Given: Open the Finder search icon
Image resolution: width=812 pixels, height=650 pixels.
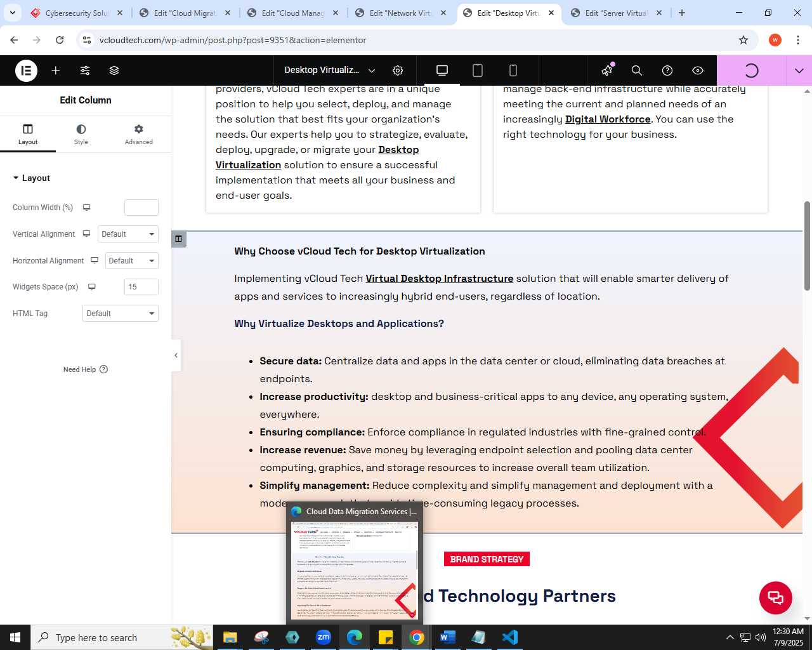Looking at the screenshot, I should [637, 70].
